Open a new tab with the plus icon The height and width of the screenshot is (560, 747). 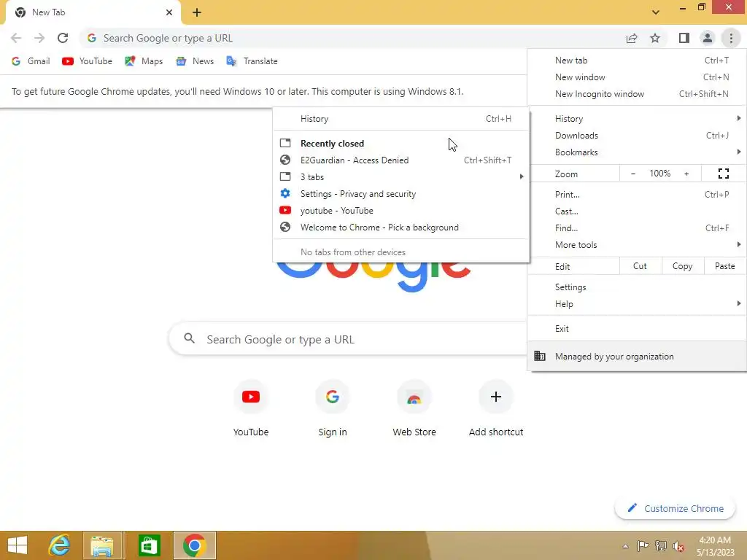pos(197,12)
